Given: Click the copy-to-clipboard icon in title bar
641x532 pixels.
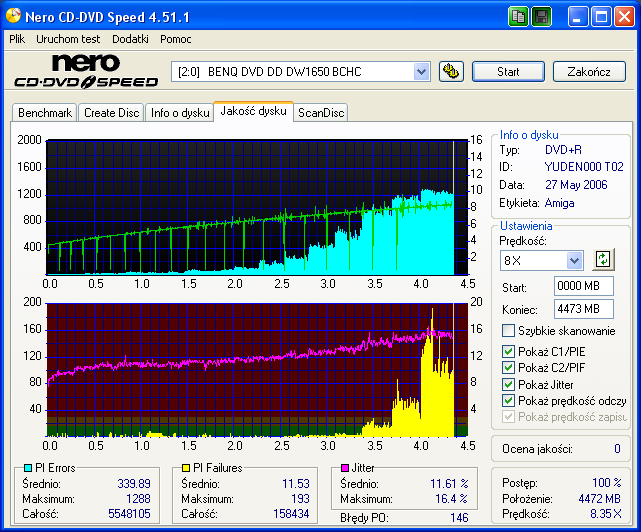Looking at the screenshot, I should tap(518, 17).
